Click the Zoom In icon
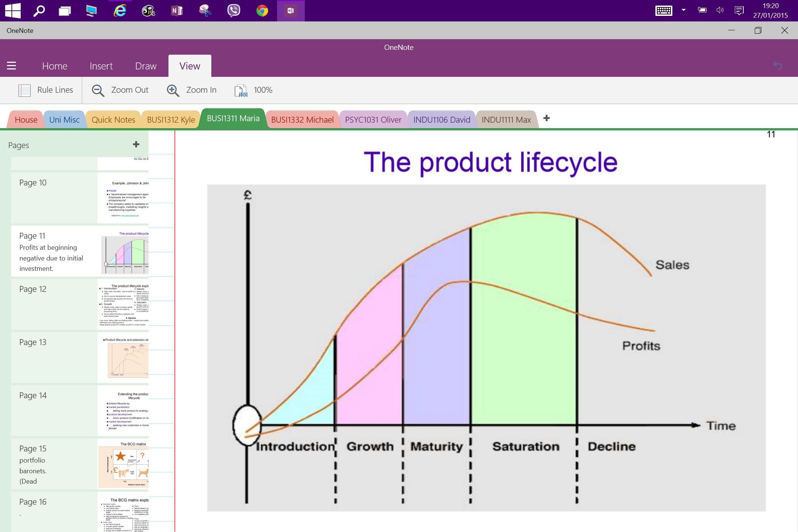Viewport: 798px width, 532px height. (x=172, y=90)
